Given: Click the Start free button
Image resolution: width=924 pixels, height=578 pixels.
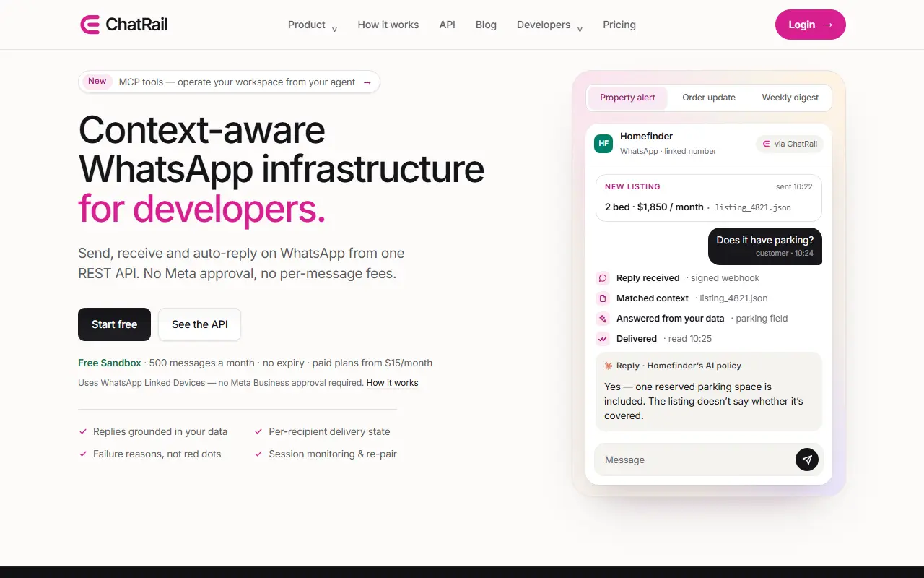Looking at the screenshot, I should (114, 324).
